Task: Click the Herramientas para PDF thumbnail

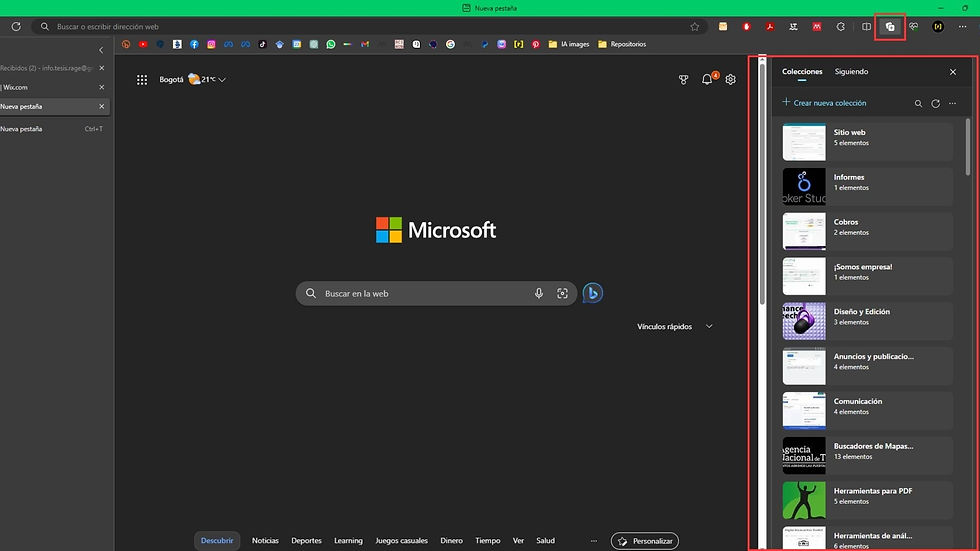Action: 804,500
